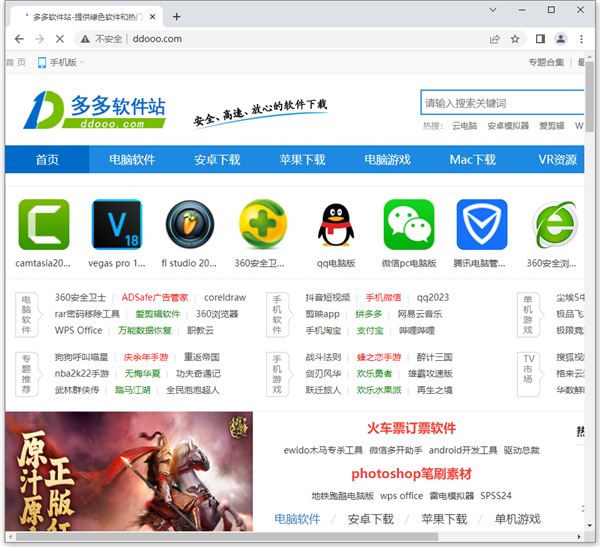600x547 pixels.
Task: Click the nba2k22手游 link
Action: (82, 374)
